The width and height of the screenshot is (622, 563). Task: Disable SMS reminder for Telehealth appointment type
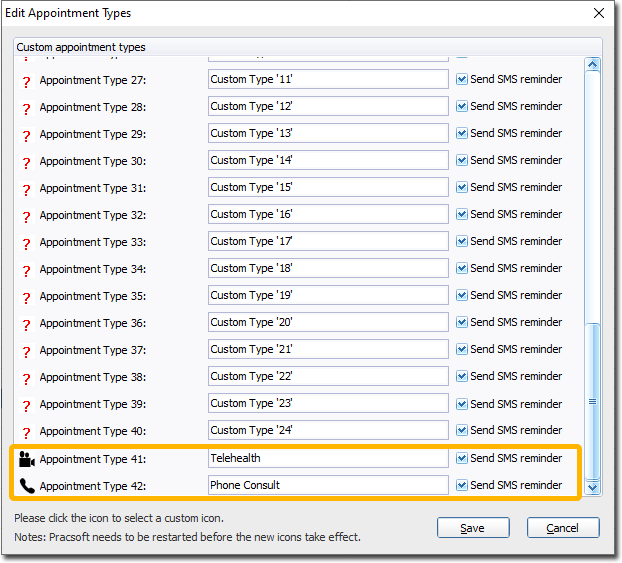point(462,458)
